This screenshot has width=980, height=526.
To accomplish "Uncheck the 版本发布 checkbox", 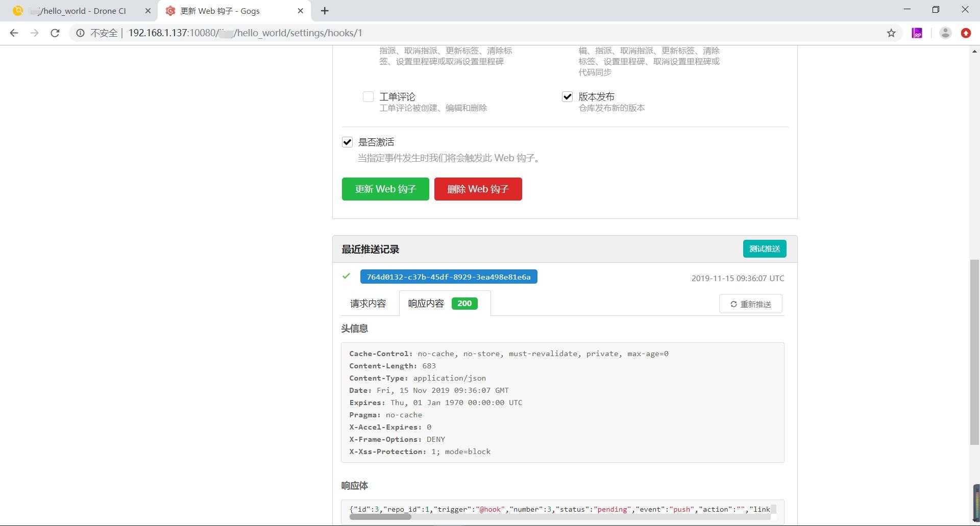I will coord(567,96).
